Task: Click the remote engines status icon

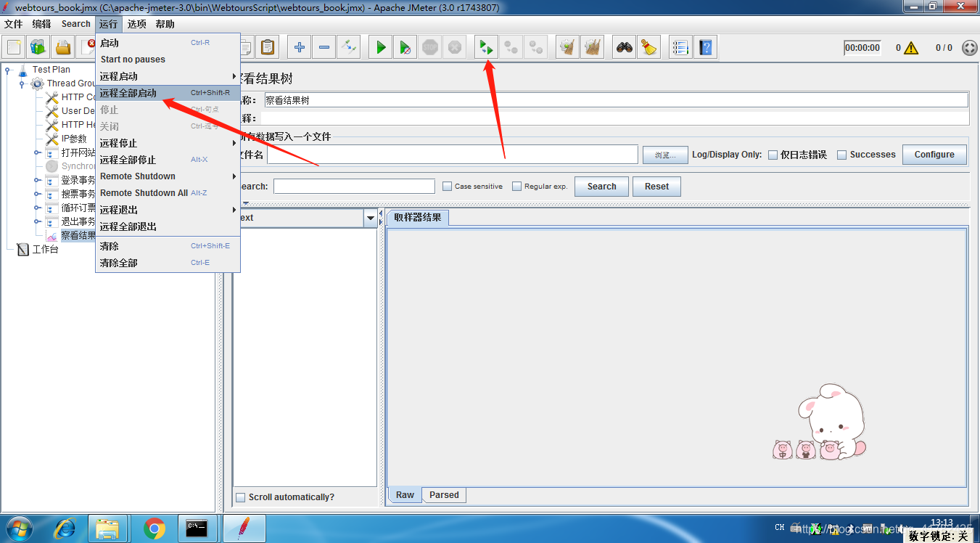Action: [x=970, y=48]
